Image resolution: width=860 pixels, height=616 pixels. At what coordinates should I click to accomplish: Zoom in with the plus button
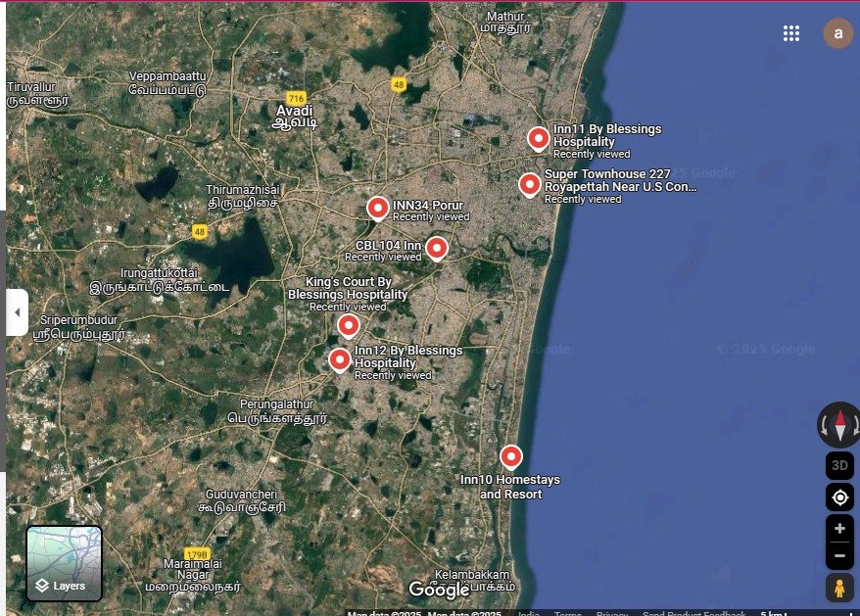[839, 529]
